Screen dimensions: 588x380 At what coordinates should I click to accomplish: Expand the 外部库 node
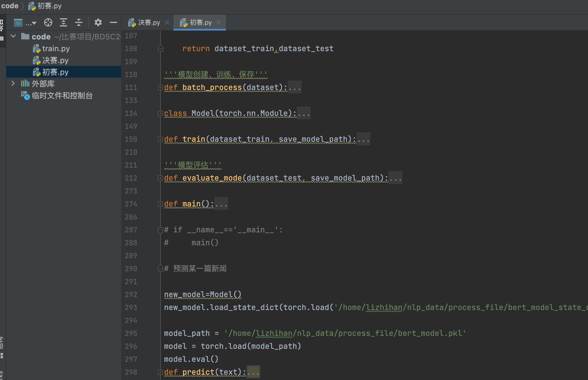pos(13,84)
